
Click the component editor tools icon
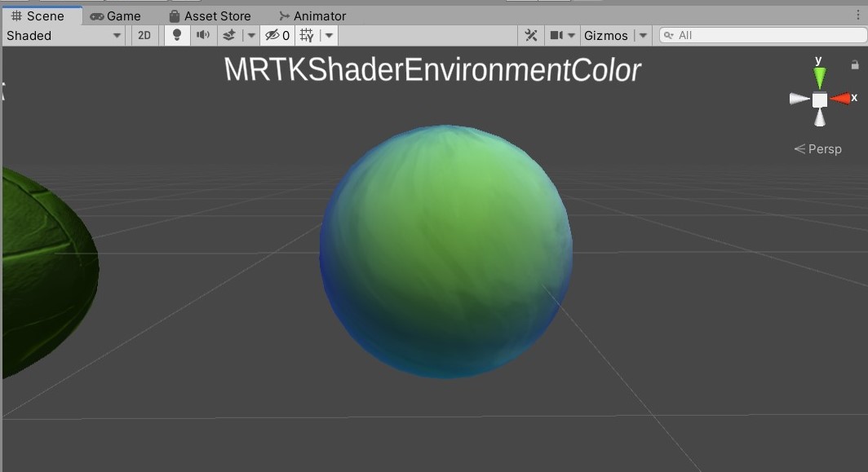(531, 35)
